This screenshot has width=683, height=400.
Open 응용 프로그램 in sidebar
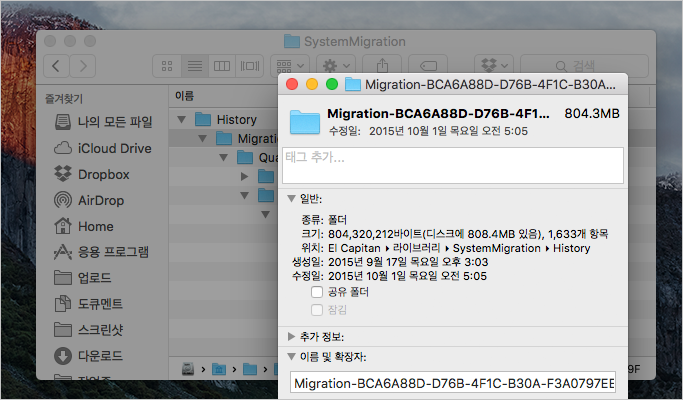click(101, 252)
